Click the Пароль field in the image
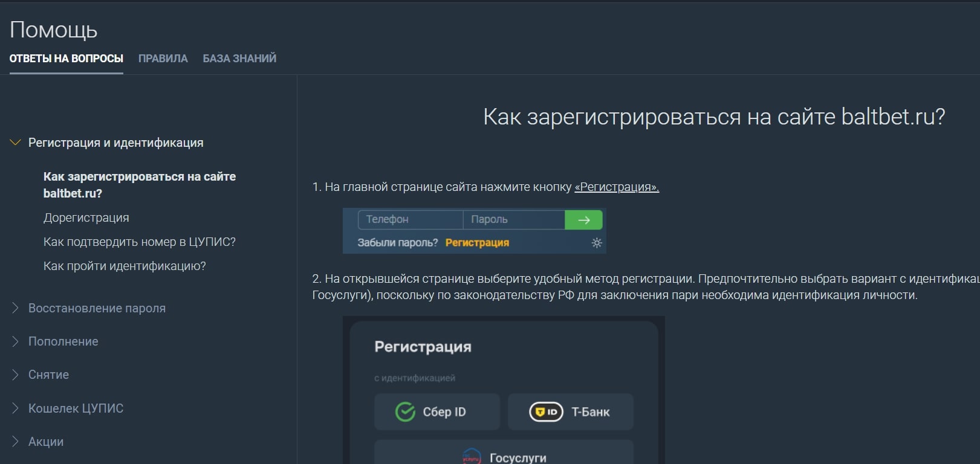This screenshot has height=464, width=980. [x=514, y=220]
